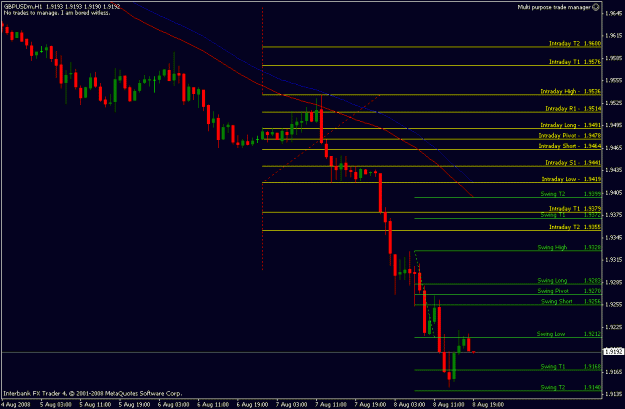
Task: Select the 'Intraday T2 1.9355' label
Action: click(575, 227)
